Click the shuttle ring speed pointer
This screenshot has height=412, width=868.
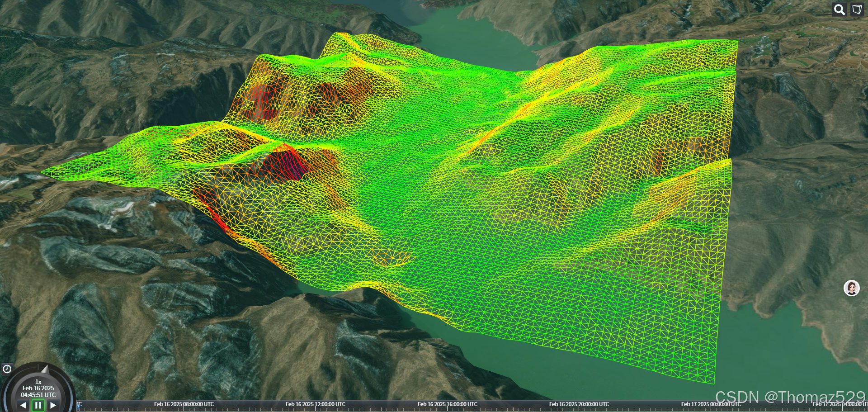(x=45, y=370)
